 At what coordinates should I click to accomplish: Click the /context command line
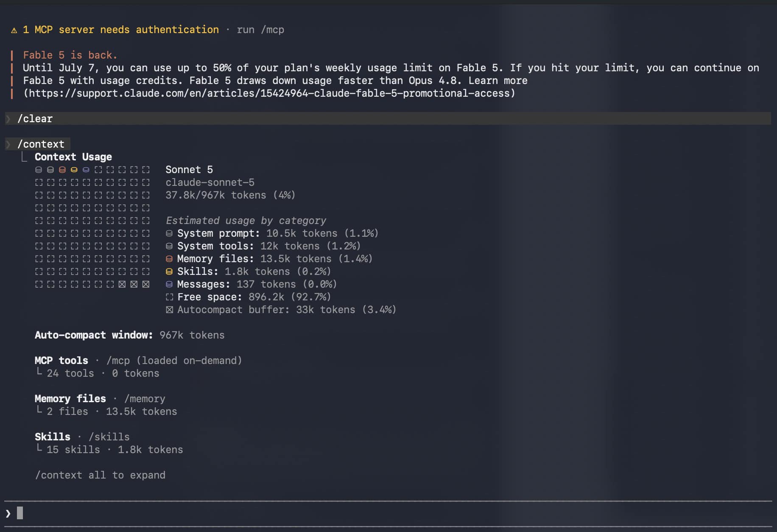[37, 144]
